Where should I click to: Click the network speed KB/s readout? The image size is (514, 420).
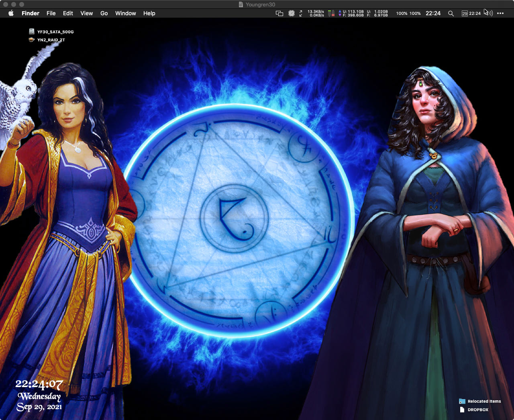point(316,13)
